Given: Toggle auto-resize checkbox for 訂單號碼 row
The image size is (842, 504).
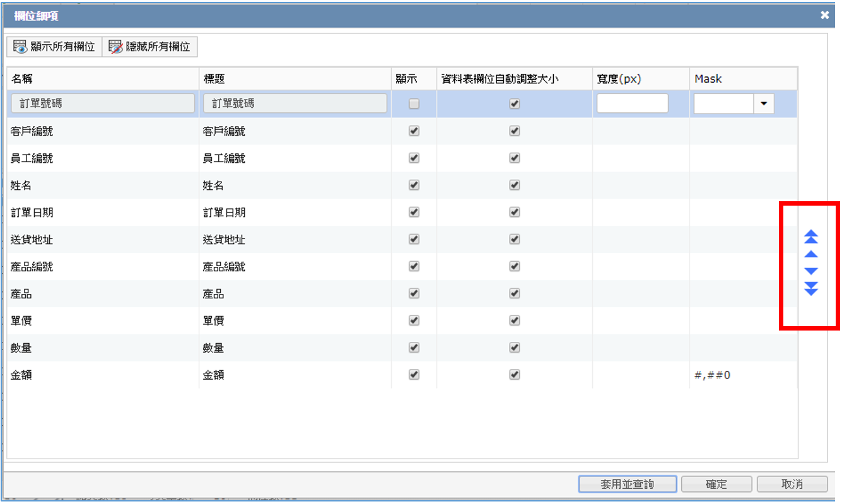Looking at the screenshot, I should (515, 104).
